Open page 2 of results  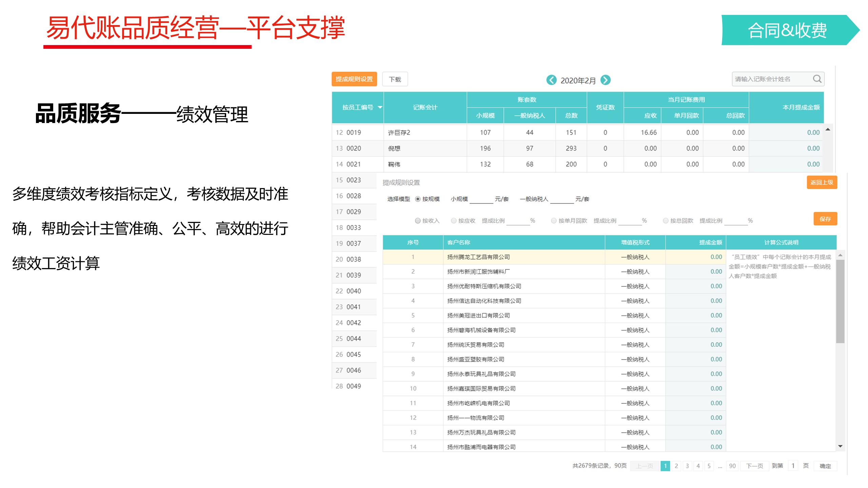pos(676,466)
